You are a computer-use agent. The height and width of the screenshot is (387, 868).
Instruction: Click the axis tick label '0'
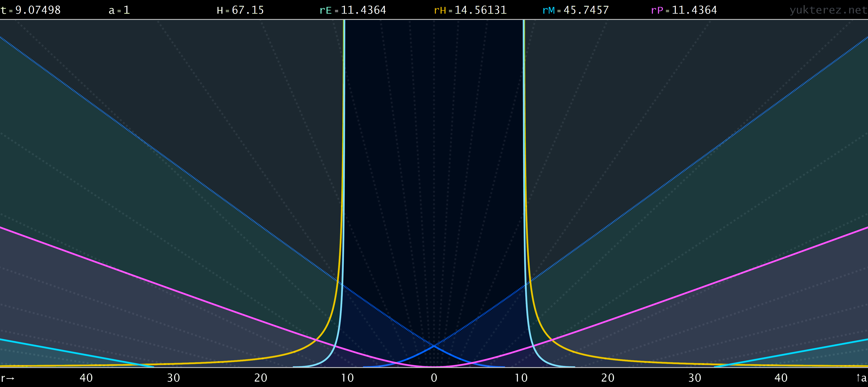(434, 378)
